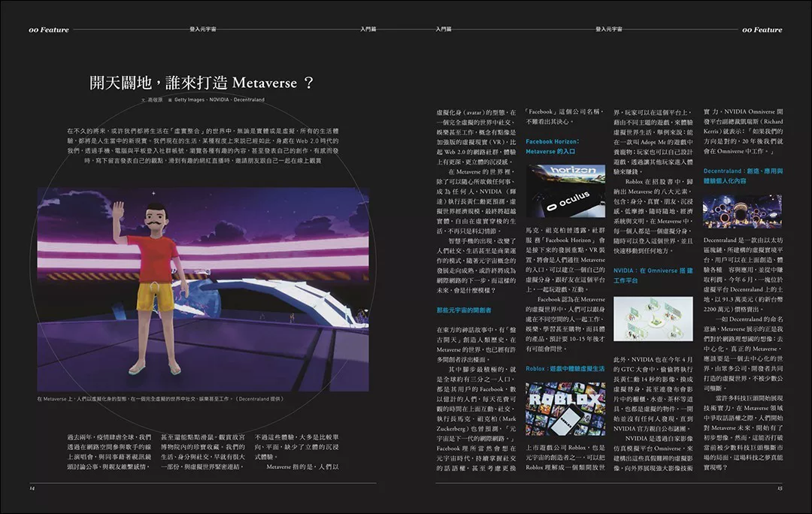
Task: Click "入門篇" in the left page header
Action: [x=368, y=29]
